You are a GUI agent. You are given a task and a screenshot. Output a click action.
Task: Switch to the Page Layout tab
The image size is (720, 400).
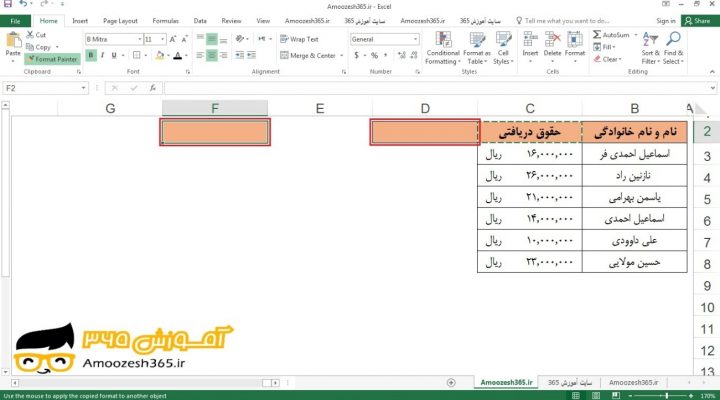click(x=120, y=21)
